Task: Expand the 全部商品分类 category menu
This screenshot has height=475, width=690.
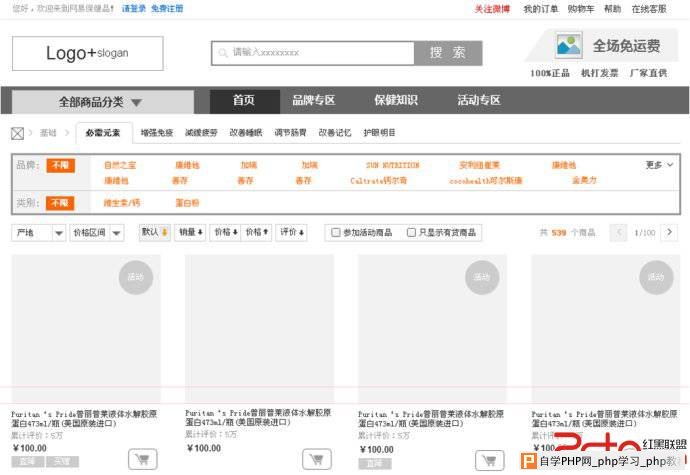Action: click(x=103, y=102)
